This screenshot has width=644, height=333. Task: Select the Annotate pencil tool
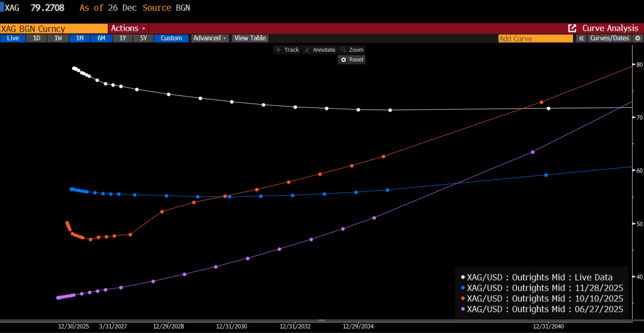tap(320, 50)
